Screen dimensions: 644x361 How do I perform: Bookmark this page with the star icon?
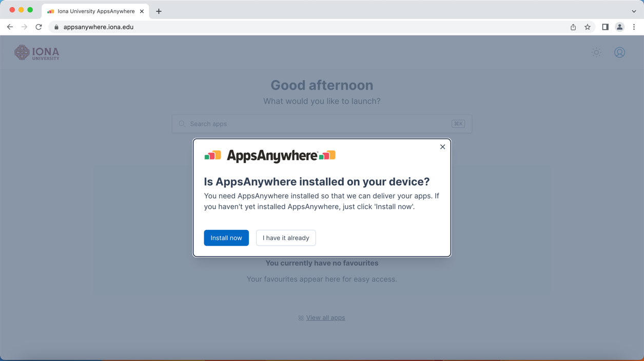[x=588, y=27]
